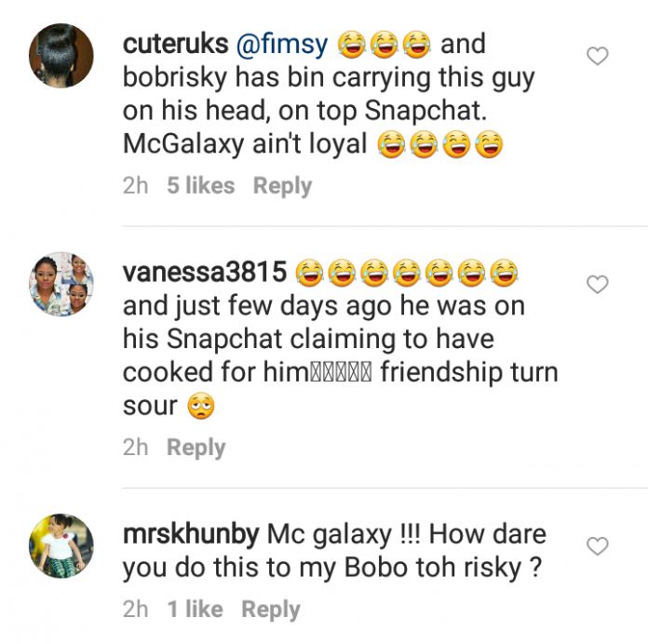This screenshot has height=644, width=648.
Task: Open the @fimsy mention
Action: point(280,44)
